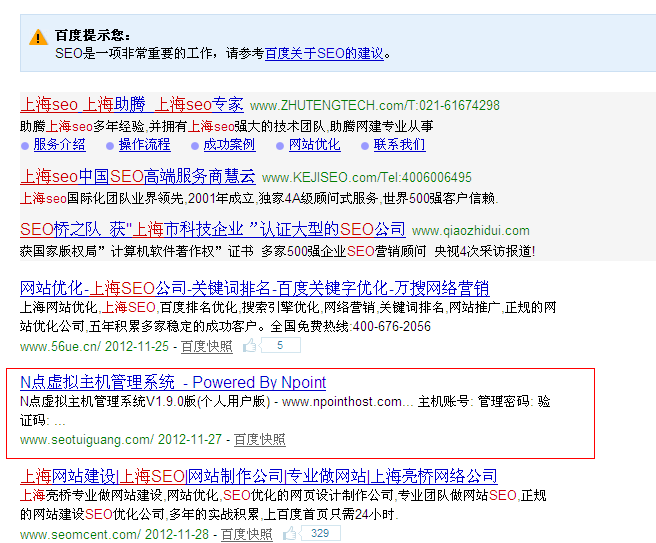
Task: Click the 网站优化 sublink
Action: [x=314, y=144]
